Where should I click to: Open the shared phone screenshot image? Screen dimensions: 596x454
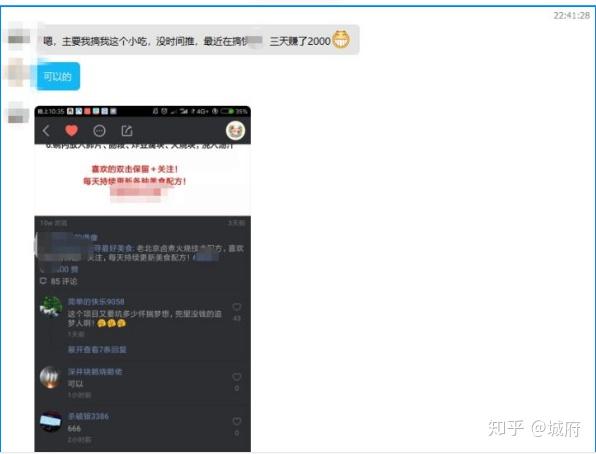tap(143, 279)
